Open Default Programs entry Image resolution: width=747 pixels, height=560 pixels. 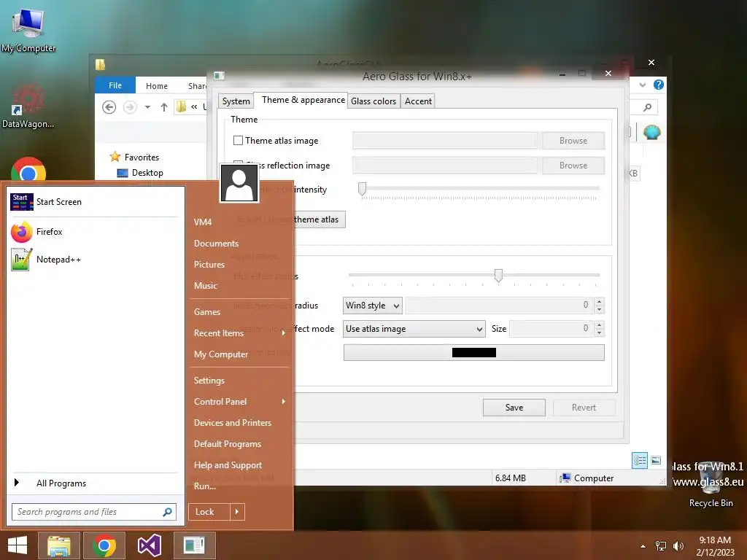click(228, 444)
